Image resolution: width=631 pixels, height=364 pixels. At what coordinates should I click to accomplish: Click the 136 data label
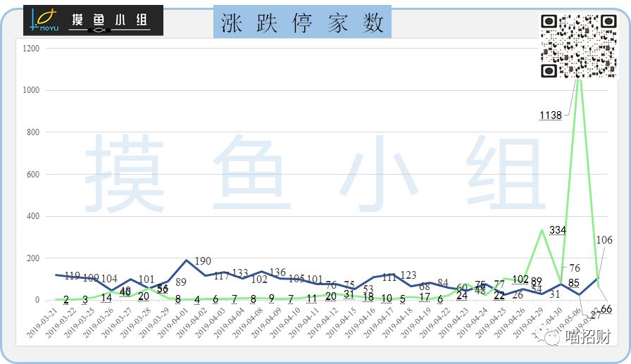(x=277, y=272)
